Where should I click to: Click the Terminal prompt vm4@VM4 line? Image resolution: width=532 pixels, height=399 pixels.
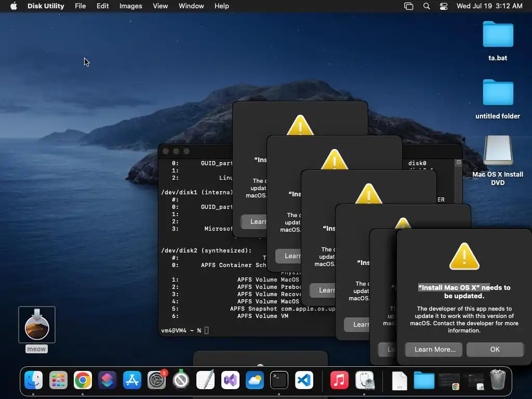click(185, 330)
